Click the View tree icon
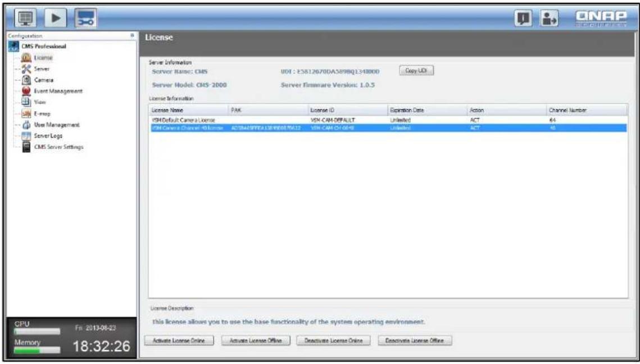 click(x=26, y=102)
